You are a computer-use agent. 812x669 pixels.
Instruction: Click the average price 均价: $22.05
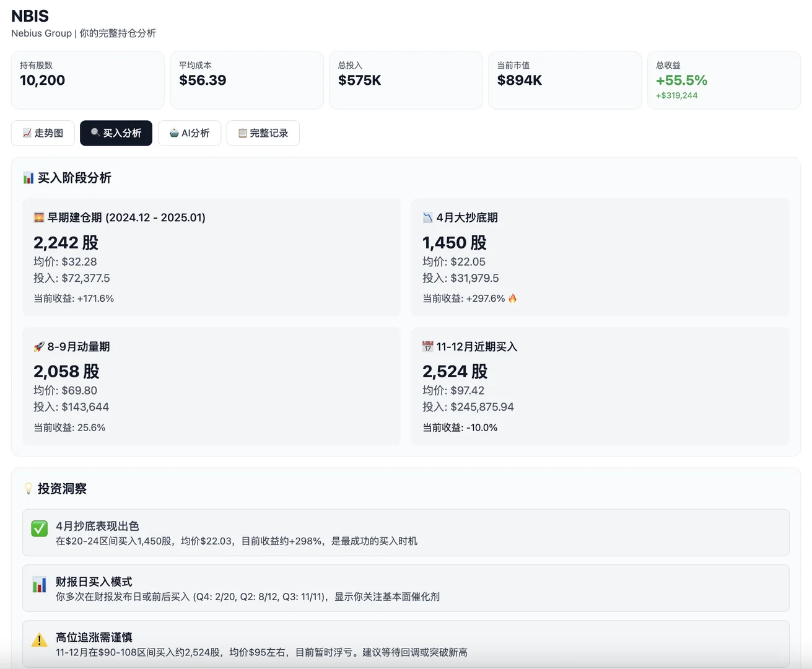point(454,262)
